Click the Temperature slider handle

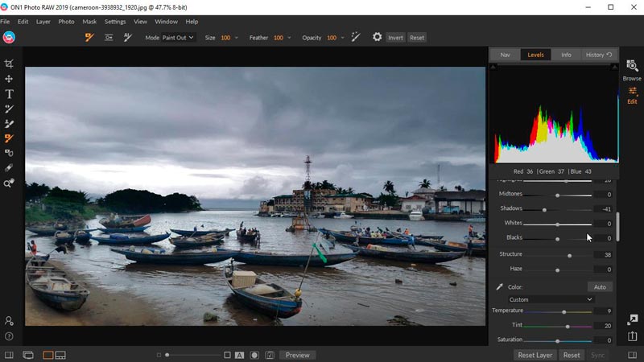[x=563, y=311]
